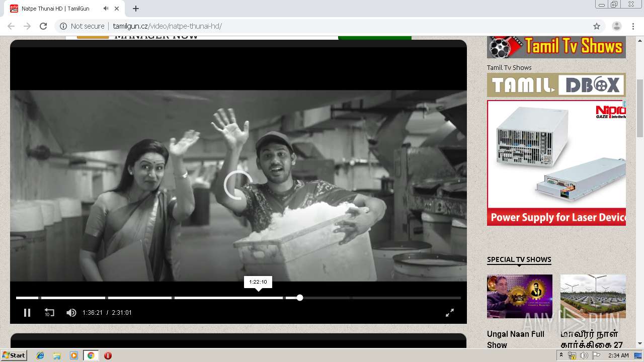The height and width of the screenshot is (362, 644).
Task: Open Windows Explorer folder icon in taskbar
Action: (x=57, y=355)
